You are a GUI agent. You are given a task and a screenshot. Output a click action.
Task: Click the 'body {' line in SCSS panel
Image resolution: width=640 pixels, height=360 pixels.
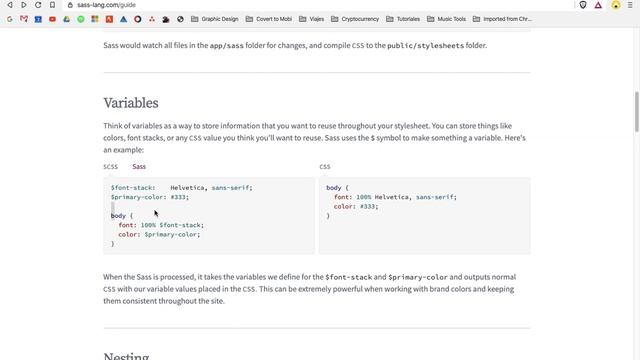122,216
